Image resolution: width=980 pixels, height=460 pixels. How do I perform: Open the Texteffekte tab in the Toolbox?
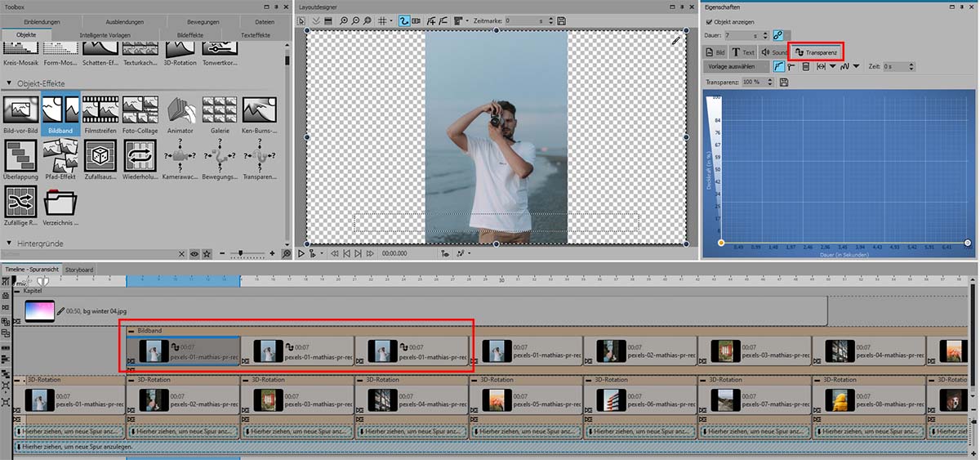(x=255, y=33)
